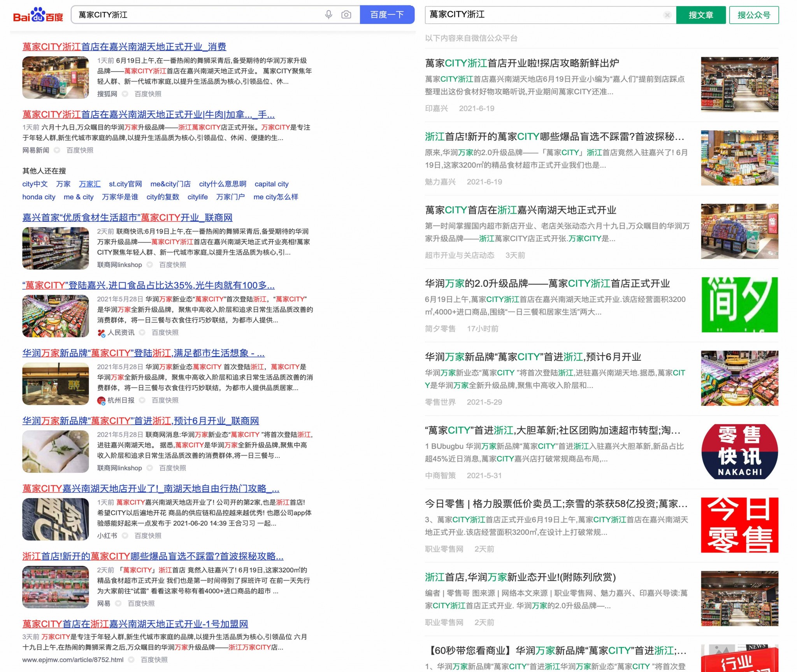797x672 pixels.
Task: Clear WeChat search box with X icon
Action: [667, 15]
